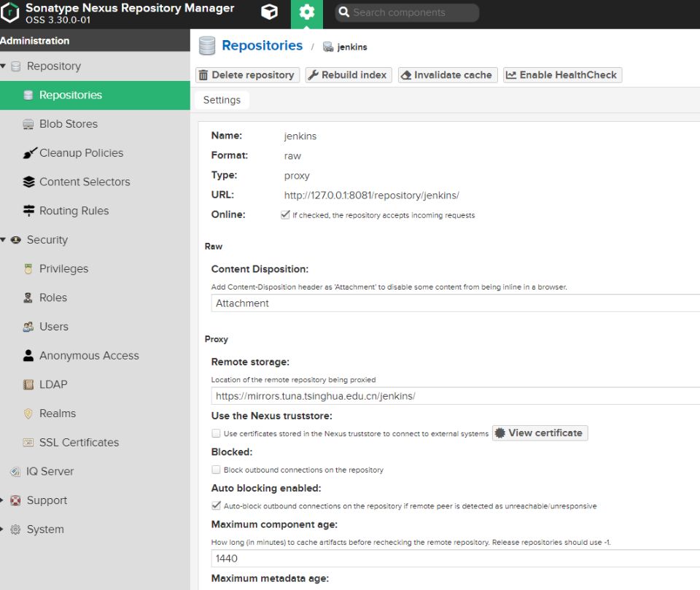Image resolution: width=700 pixels, height=590 pixels.
Task: Open IQ Server in sidebar
Action: click(95, 472)
